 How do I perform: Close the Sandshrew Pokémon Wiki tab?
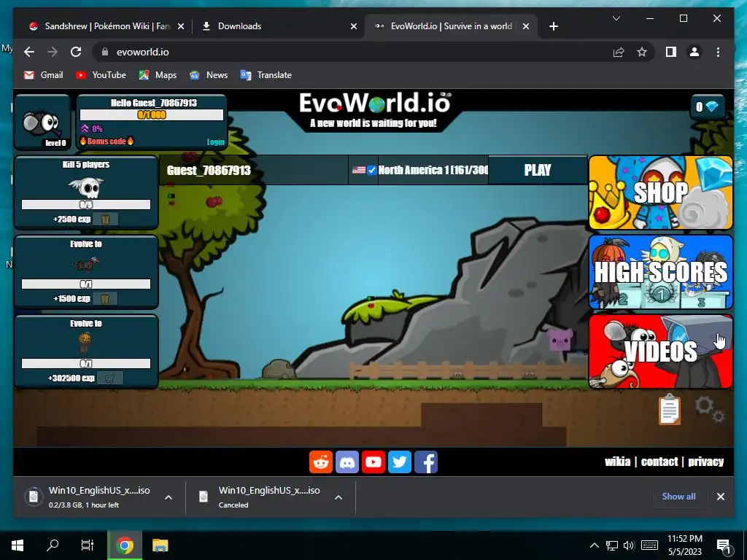tap(181, 26)
